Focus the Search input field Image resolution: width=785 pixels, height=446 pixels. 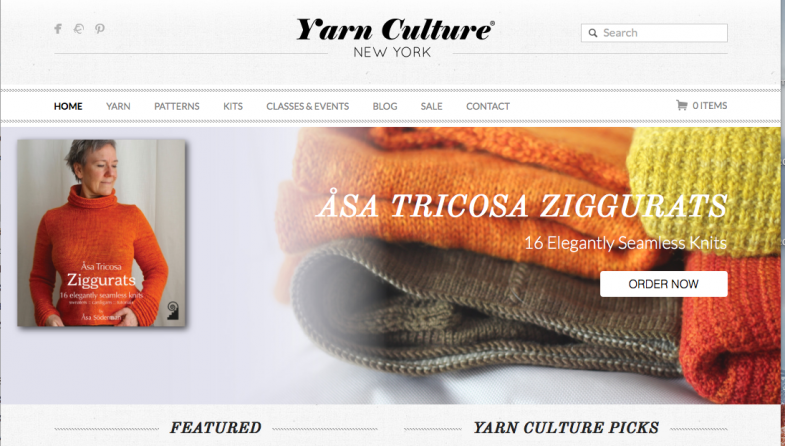(x=654, y=33)
